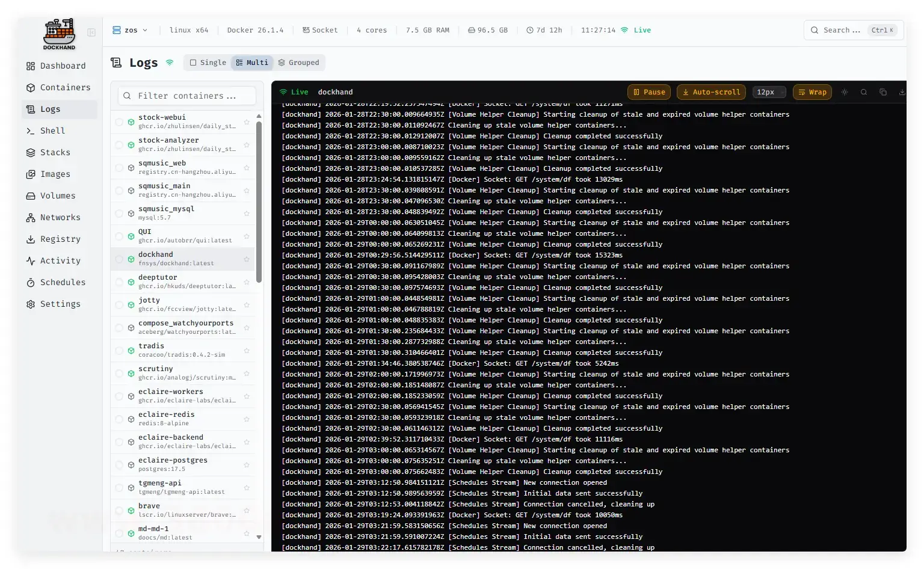The width and height of the screenshot is (924, 569).
Task: Copy logs using the copy icon
Action: coord(883,92)
